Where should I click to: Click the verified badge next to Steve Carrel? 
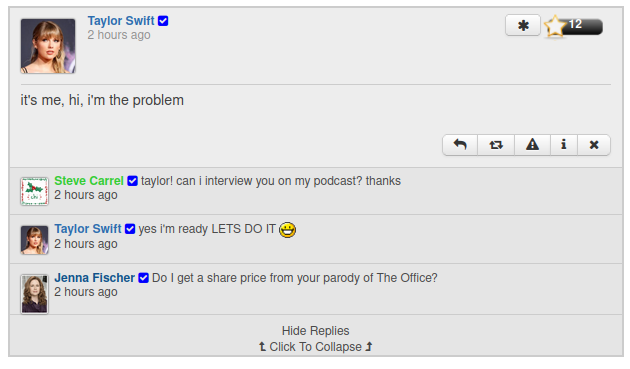point(132,181)
